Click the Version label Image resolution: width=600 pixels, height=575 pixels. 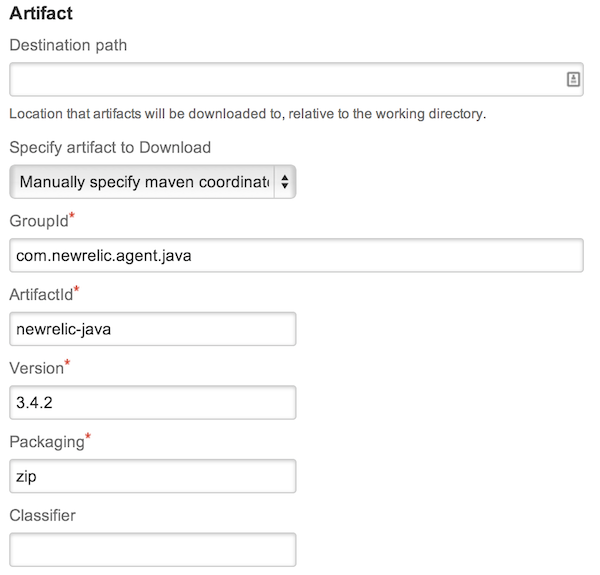tap(37, 368)
